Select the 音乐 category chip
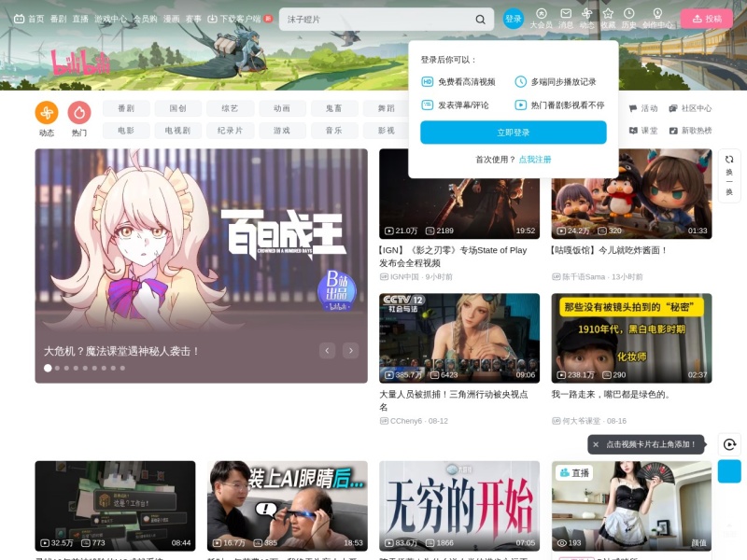Image resolution: width=747 pixels, height=560 pixels. tap(334, 131)
